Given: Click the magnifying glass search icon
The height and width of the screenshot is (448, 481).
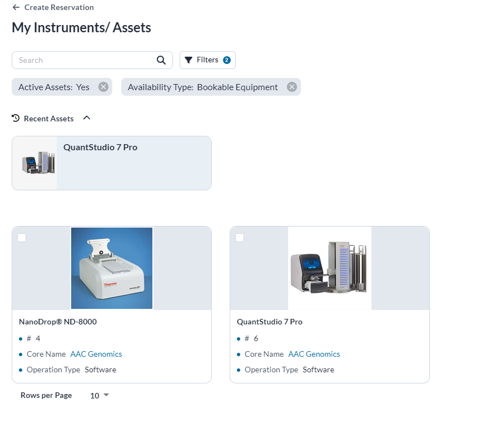Looking at the screenshot, I should [161, 60].
